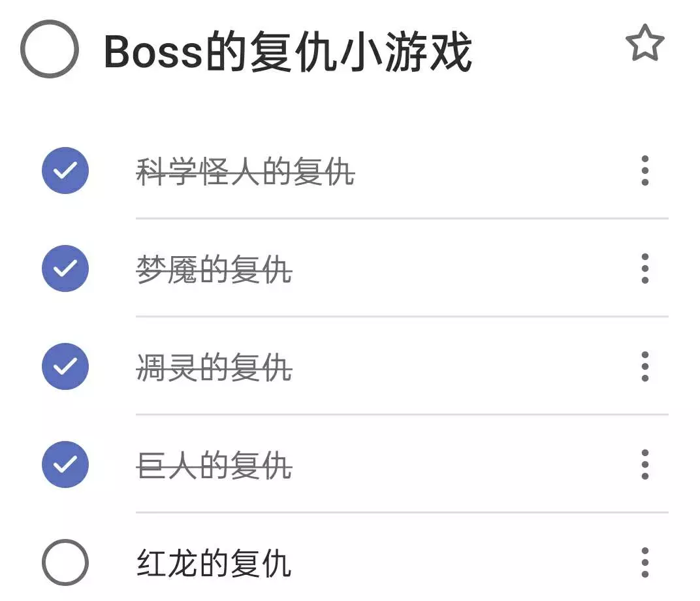Tap the 梦魇的复仇 subtask name

point(214,270)
